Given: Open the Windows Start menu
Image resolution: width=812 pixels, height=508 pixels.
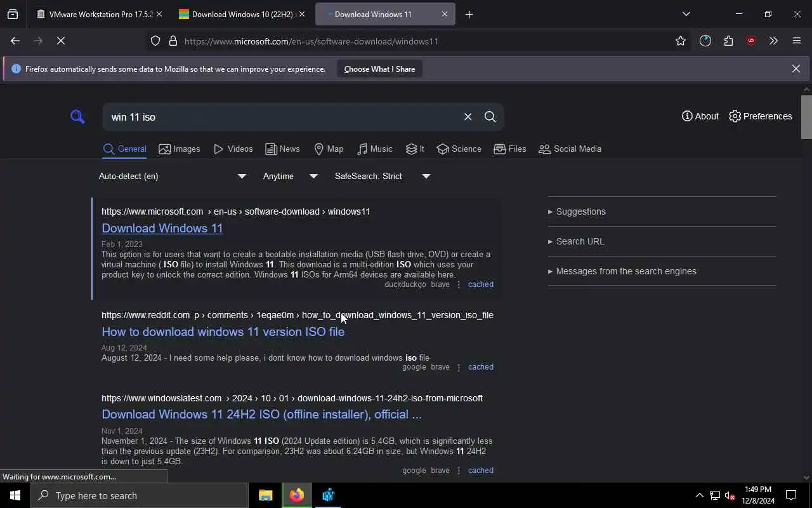Looking at the screenshot, I should tap(15, 495).
